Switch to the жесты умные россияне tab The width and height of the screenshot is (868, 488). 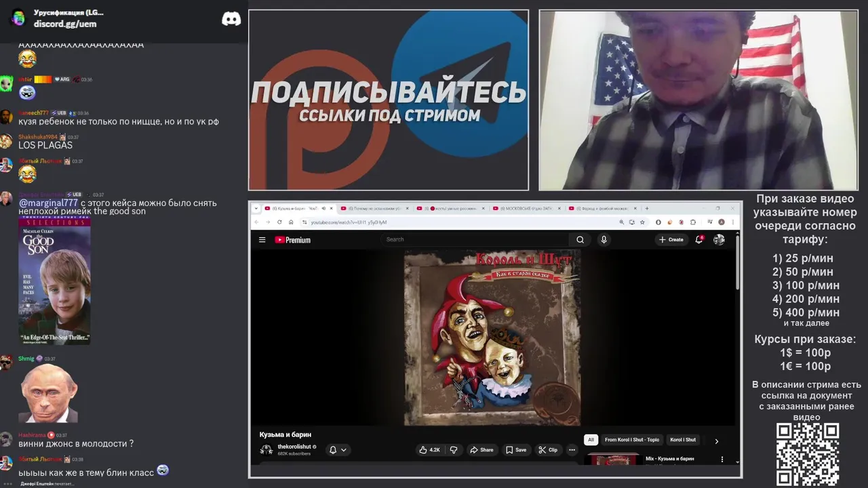tap(452, 209)
